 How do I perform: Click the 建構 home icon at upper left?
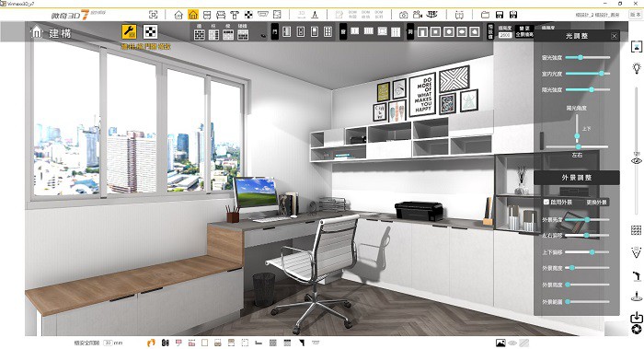click(37, 32)
